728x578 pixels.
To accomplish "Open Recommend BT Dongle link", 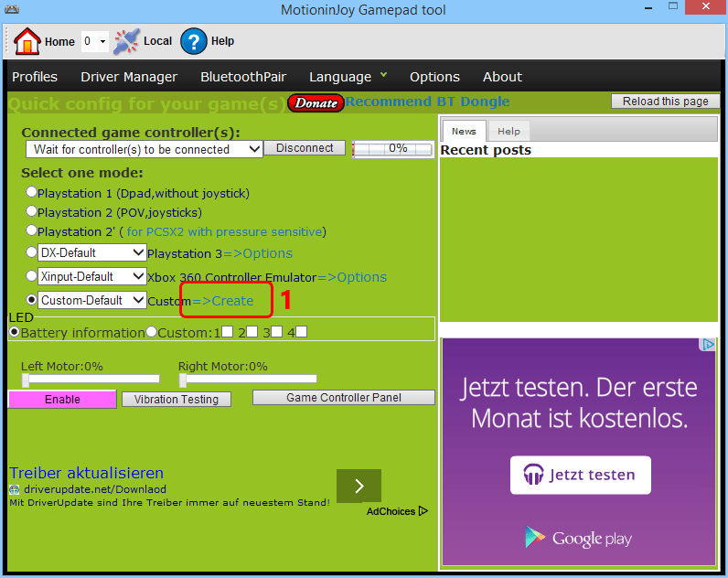I will point(427,102).
